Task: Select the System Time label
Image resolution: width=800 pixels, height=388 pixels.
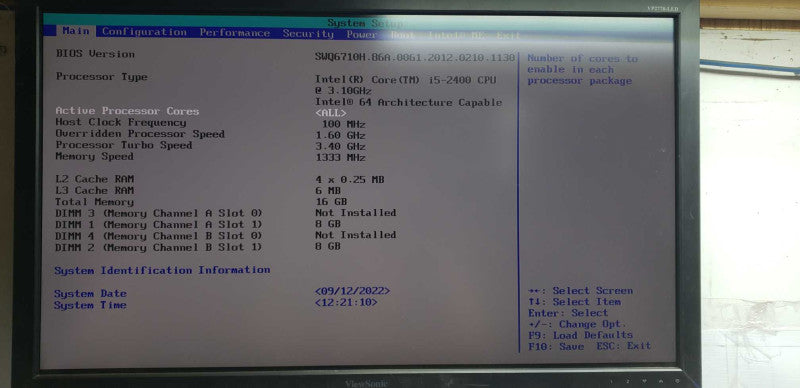Action: click(x=90, y=305)
